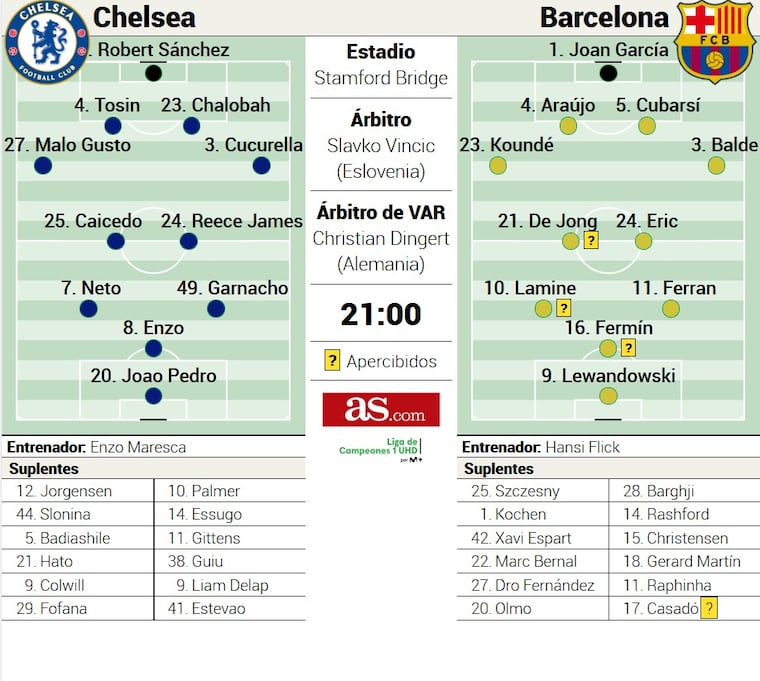Click Joan García's goalkeeper marker
Screen dimensions: 760x681
[x=607, y=72]
